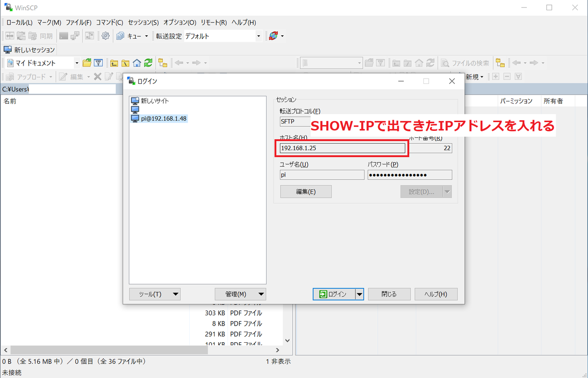This screenshot has height=378, width=588.
Task: Click the globe synchronize session icon
Action: pyautogui.click(x=273, y=36)
